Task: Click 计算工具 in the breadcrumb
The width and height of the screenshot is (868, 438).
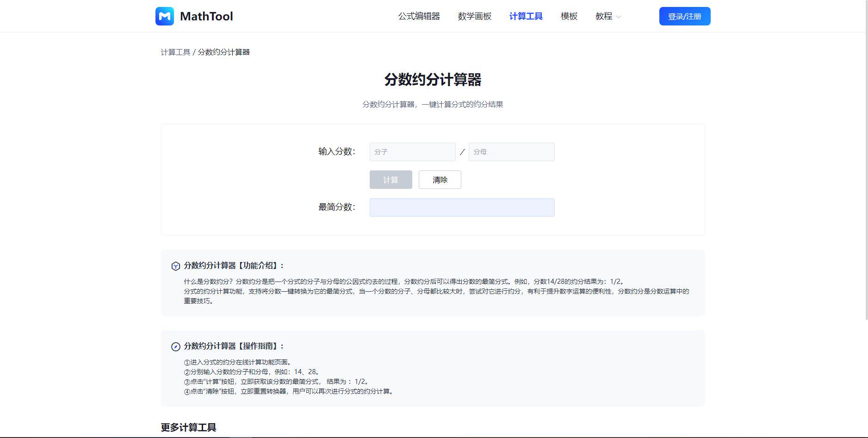Action: pyautogui.click(x=175, y=52)
